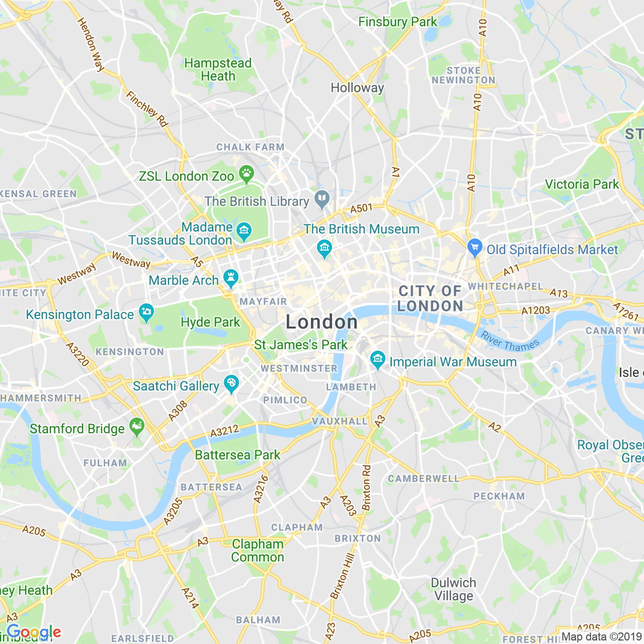Click The British Museum pin icon
The width and height of the screenshot is (644, 644).
[x=325, y=248]
